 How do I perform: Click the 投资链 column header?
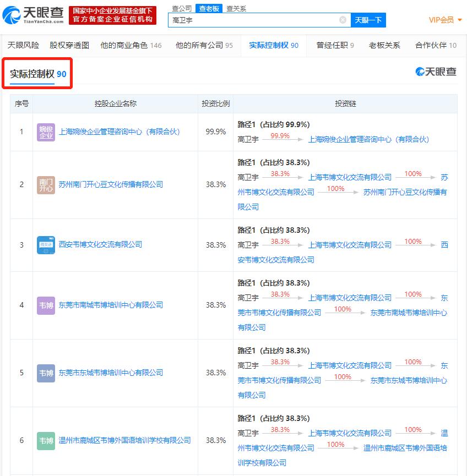(345, 104)
